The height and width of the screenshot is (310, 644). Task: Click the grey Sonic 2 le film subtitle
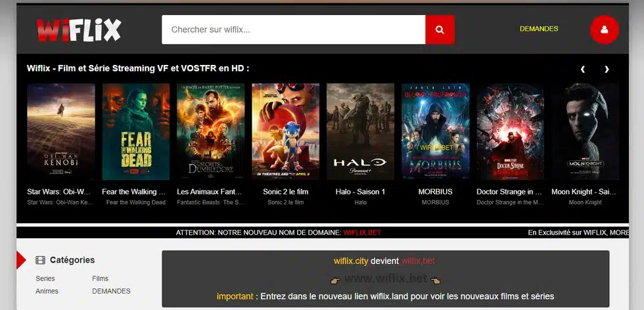click(x=285, y=202)
